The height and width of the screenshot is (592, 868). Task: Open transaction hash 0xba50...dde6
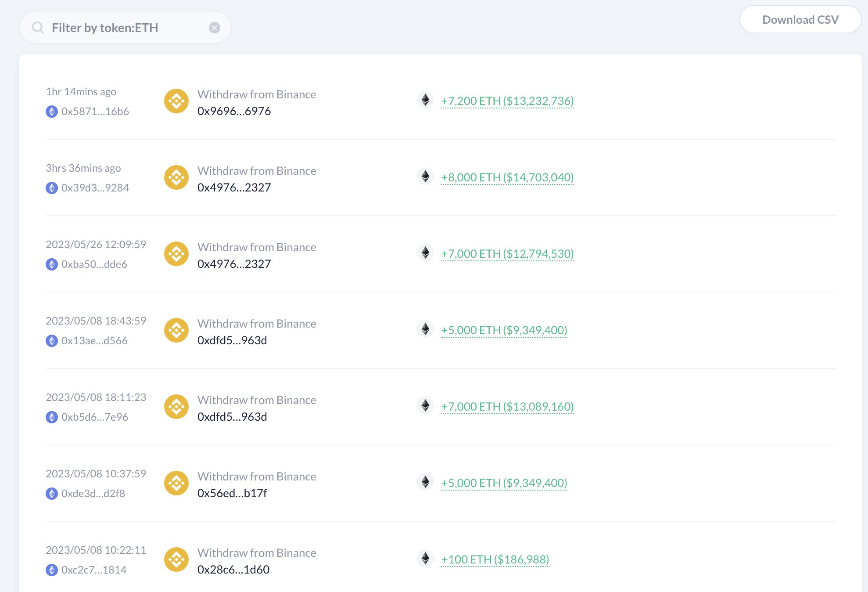point(94,264)
